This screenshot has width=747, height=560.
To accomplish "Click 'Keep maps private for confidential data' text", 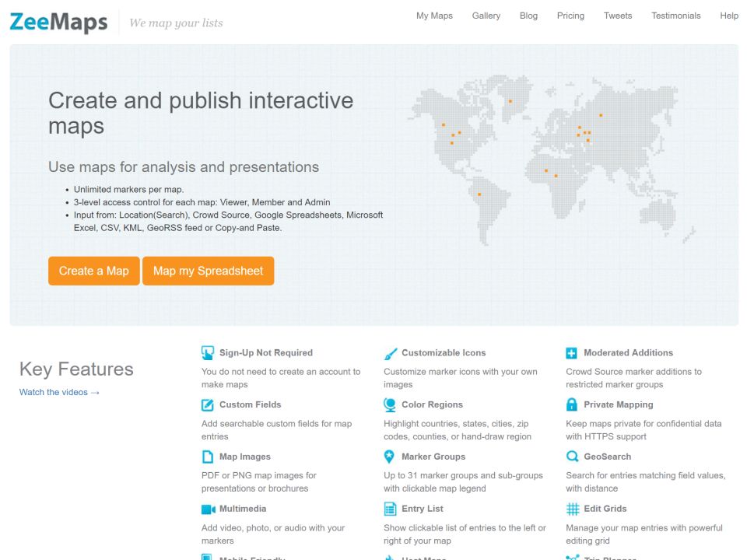I will 644,430.
